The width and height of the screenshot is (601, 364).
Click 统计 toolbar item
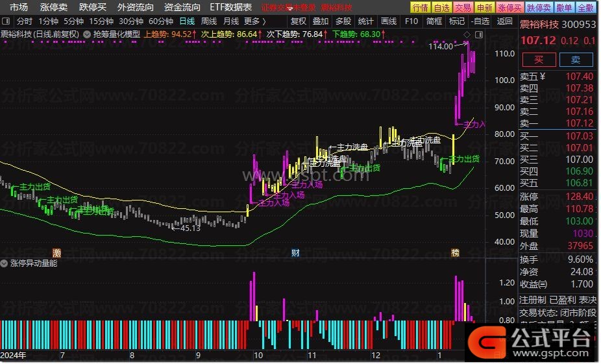366,21
